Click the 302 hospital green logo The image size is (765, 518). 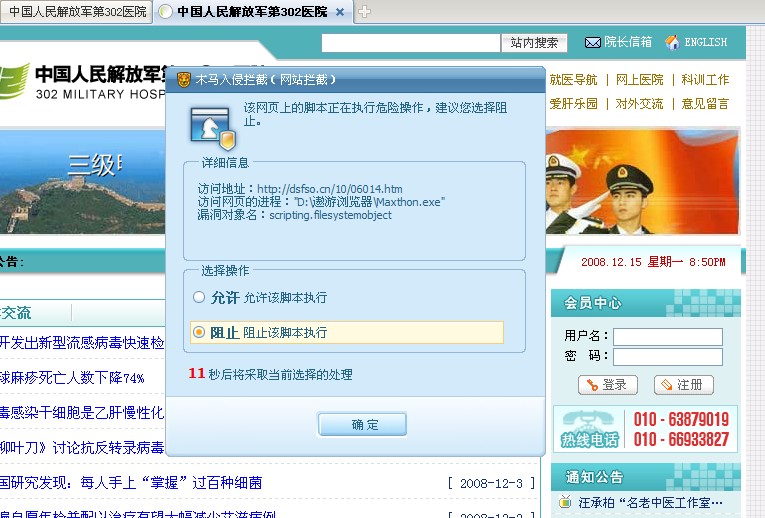pyautogui.click(x=13, y=81)
